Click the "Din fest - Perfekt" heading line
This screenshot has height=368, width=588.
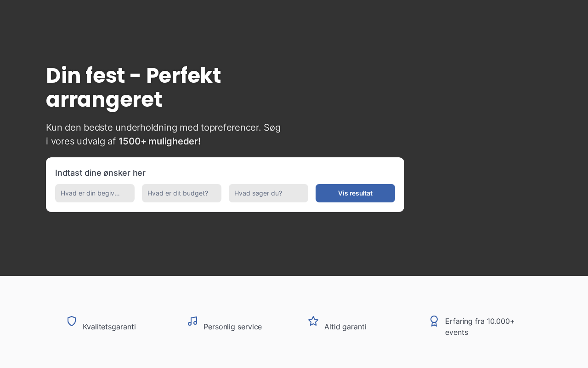pos(133,75)
